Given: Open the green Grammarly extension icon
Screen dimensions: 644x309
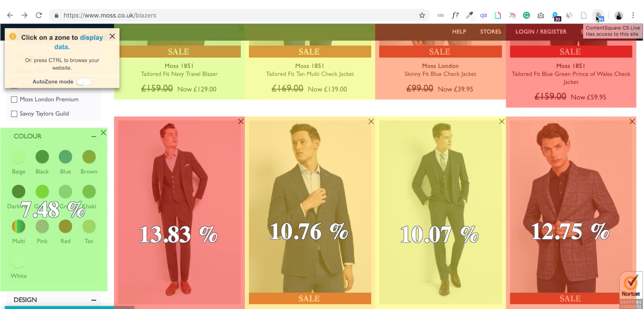Looking at the screenshot, I should pyautogui.click(x=526, y=15).
